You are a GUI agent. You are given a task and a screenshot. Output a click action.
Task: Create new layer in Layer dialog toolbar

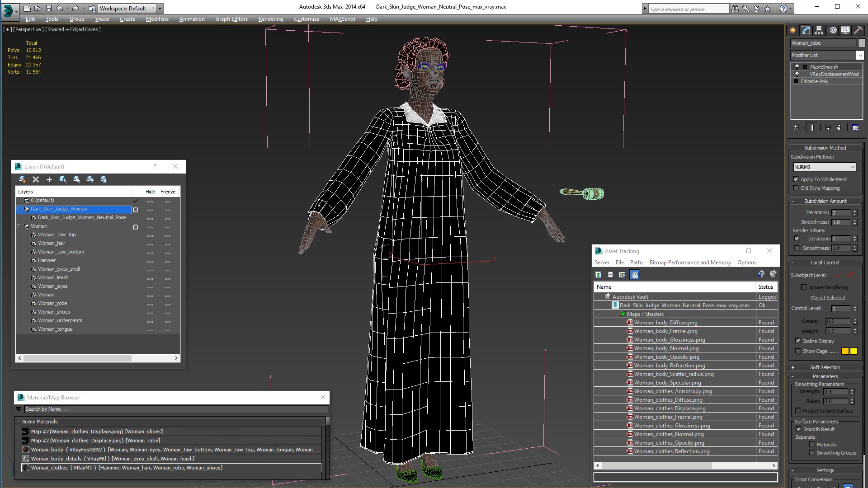pyautogui.click(x=22, y=179)
